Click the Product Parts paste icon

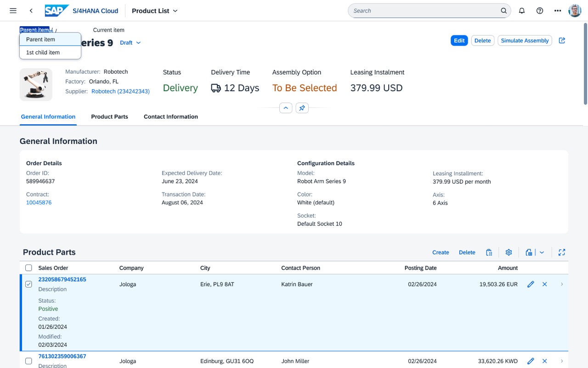coord(489,252)
